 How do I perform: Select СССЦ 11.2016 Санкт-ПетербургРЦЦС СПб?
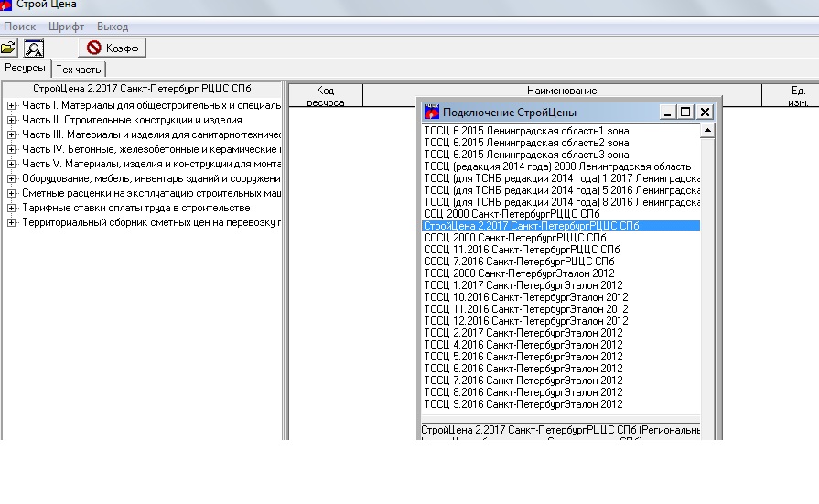pyautogui.click(x=560, y=251)
